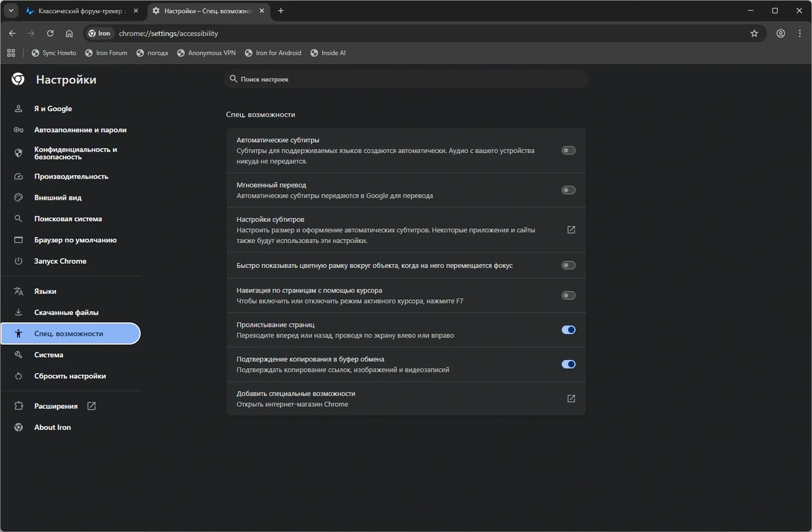Enable the Автоматические субтитры toggle
This screenshot has height=532, width=812.
click(568, 150)
